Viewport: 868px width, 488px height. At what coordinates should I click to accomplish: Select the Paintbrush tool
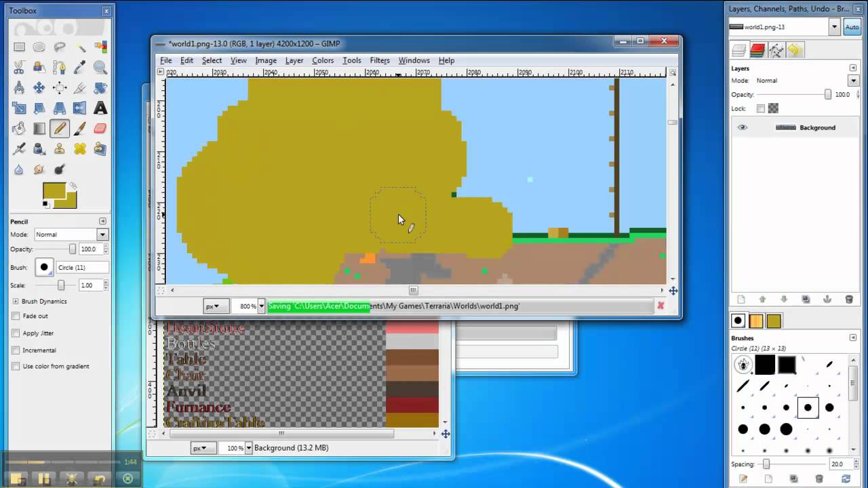pyautogui.click(x=80, y=128)
